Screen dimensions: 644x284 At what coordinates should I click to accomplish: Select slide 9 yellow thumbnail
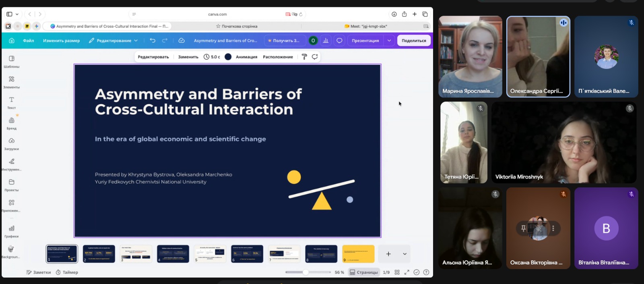[358, 254]
